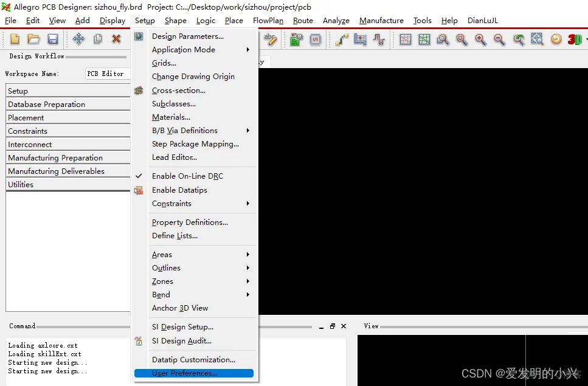Click the Zoom out minus icon
This screenshot has width=588, height=386.
(x=499, y=40)
